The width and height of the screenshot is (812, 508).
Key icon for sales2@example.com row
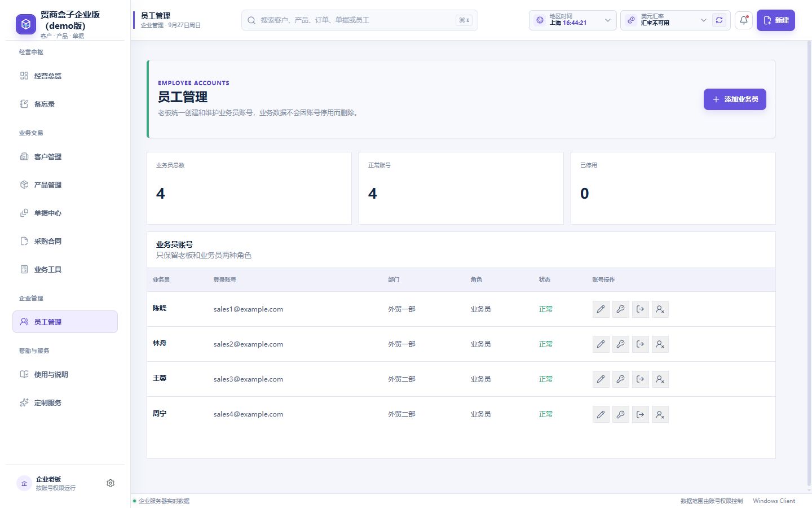621,344
